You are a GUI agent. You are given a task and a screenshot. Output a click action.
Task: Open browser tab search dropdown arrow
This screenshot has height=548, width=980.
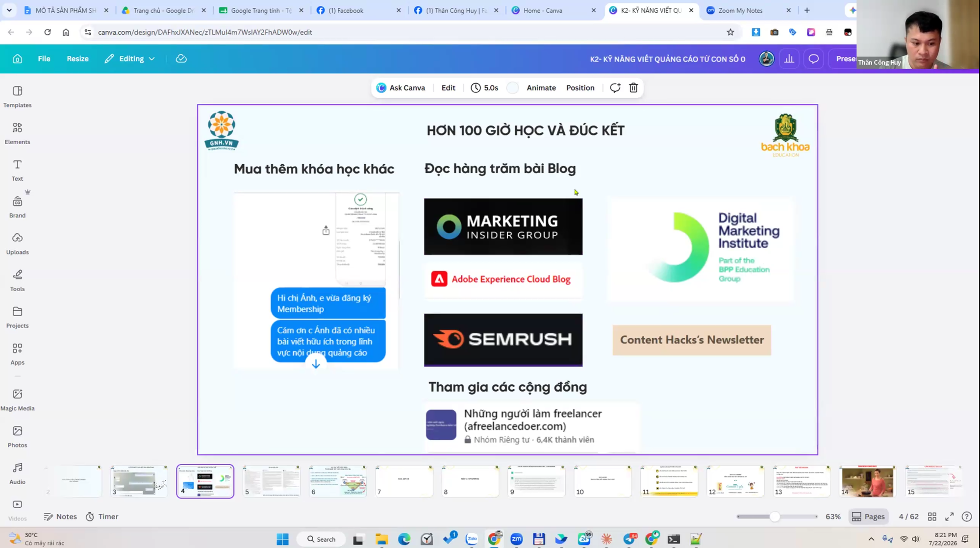point(9,10)
